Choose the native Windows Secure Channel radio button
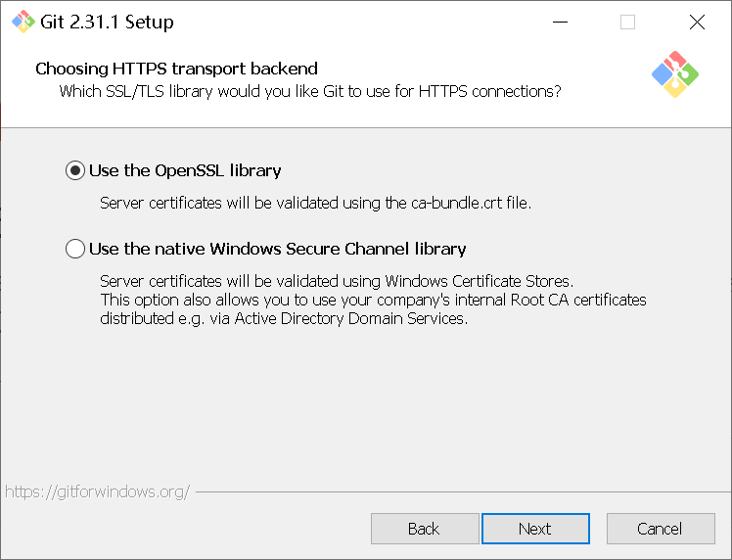The image size is (732, 560). [x=75, y=249]
